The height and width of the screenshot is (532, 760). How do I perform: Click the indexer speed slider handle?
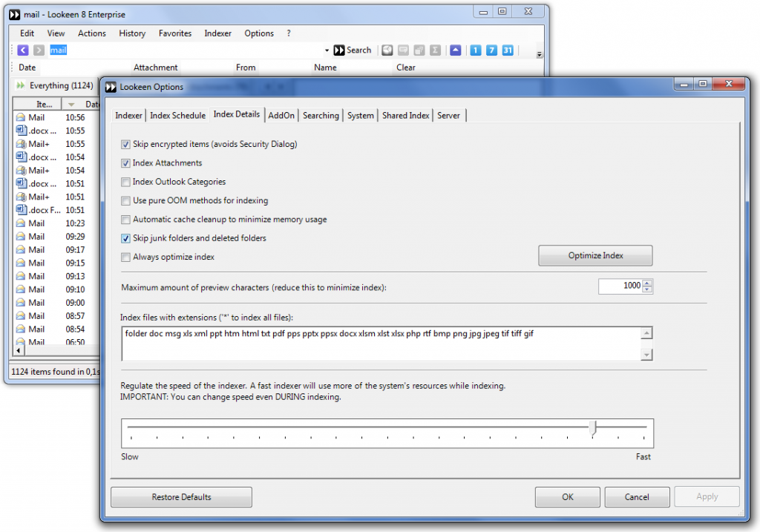592,427
